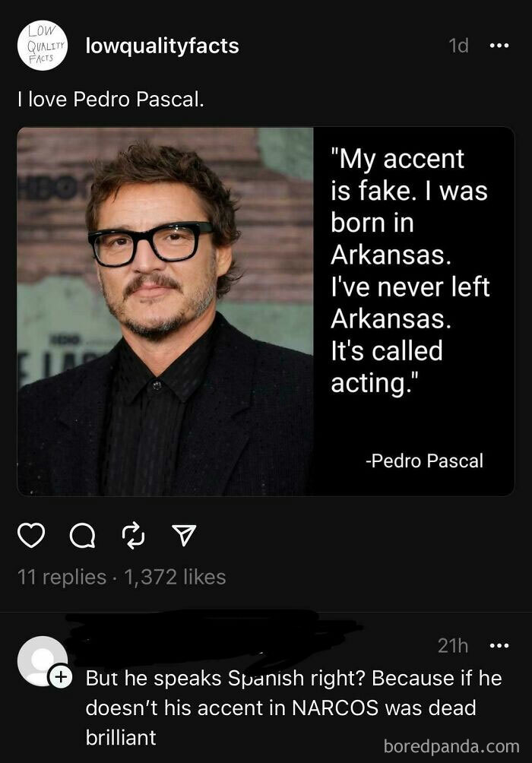This screenshot has width=532, height=763.
Task: View the 11 replies
Action: pos(62,577)
